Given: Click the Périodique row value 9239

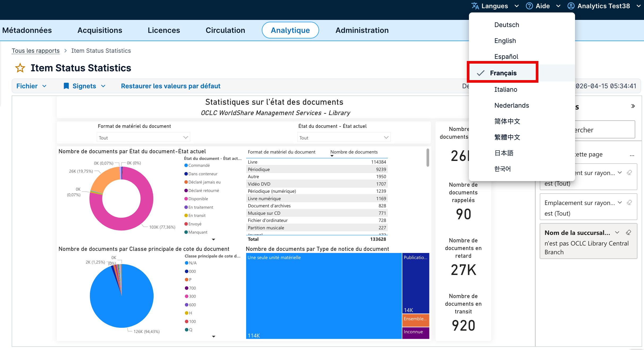Looking at the screenshot, I should pos(381,169).
